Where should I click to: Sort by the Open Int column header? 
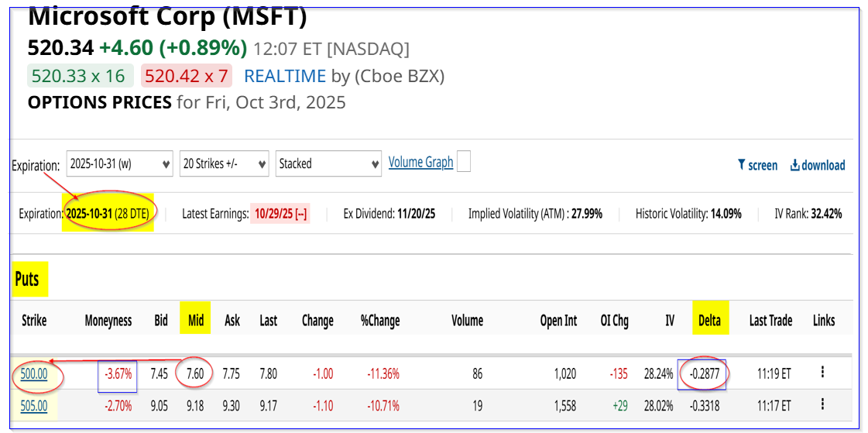click(558, 320)
